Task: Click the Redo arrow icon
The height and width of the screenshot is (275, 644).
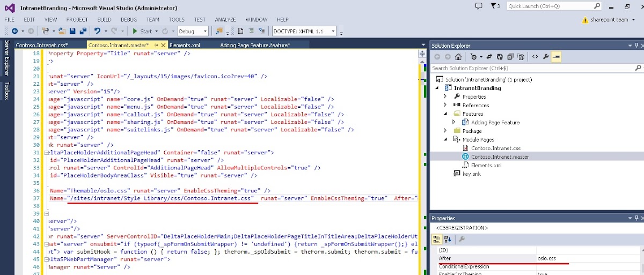Action: [x=115, y=32]
